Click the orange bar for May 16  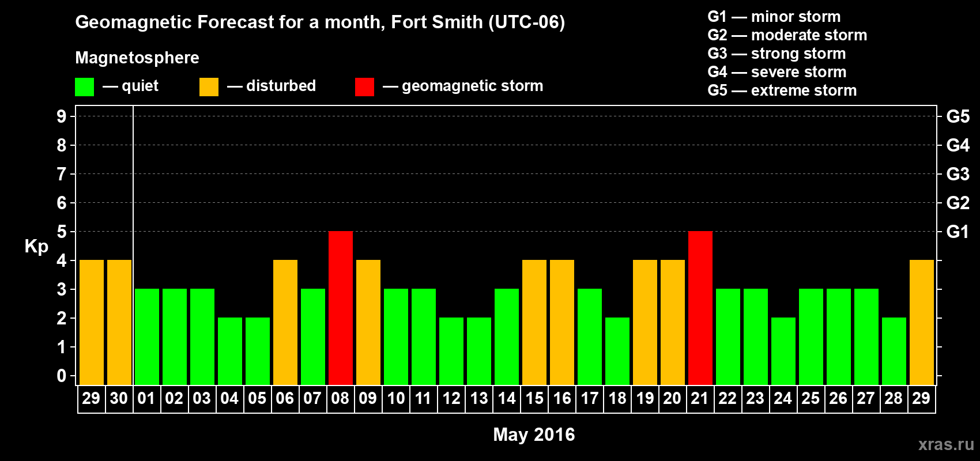tap(562, 323)
